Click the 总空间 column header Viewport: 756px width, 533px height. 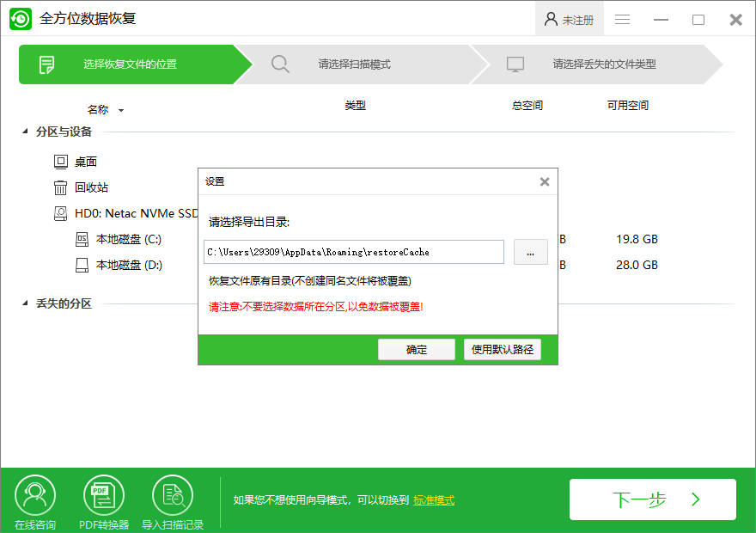[x=527, y=105]
